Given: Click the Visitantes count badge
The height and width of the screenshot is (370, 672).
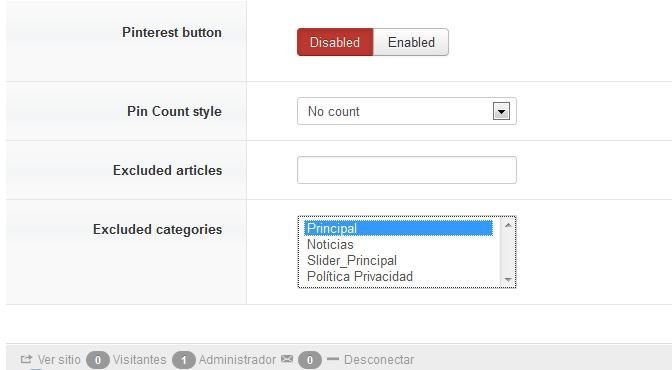Looking at the screenshot, I should tap(98, 360).
